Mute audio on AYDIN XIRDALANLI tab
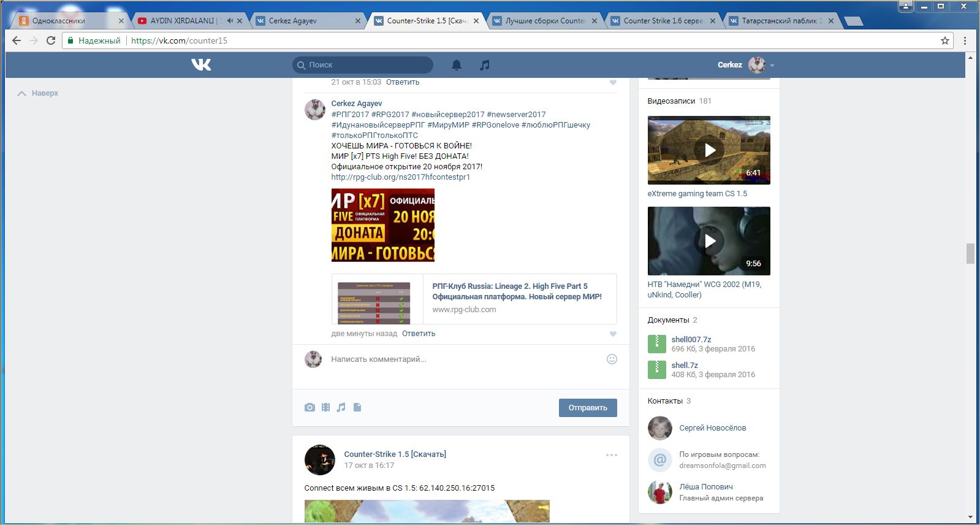Viewport: 980px width, 525px height. click(x=230, y=20)
